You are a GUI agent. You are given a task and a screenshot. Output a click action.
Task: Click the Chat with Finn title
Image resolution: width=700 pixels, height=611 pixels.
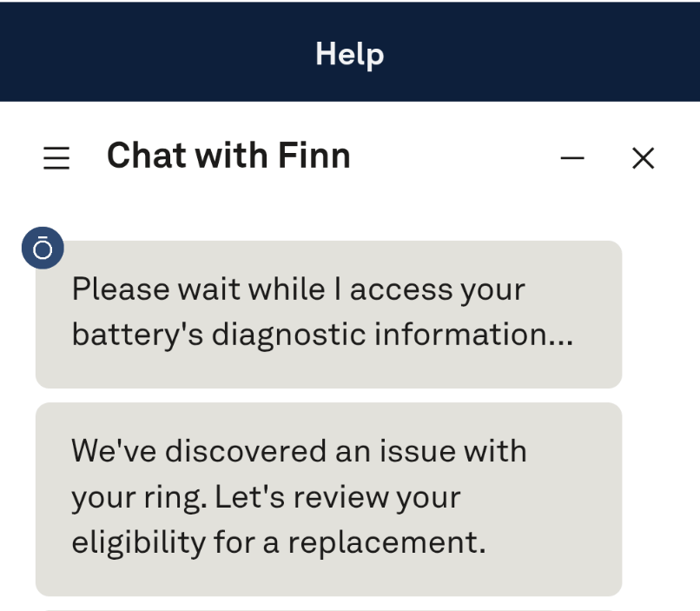click(228, 155)
